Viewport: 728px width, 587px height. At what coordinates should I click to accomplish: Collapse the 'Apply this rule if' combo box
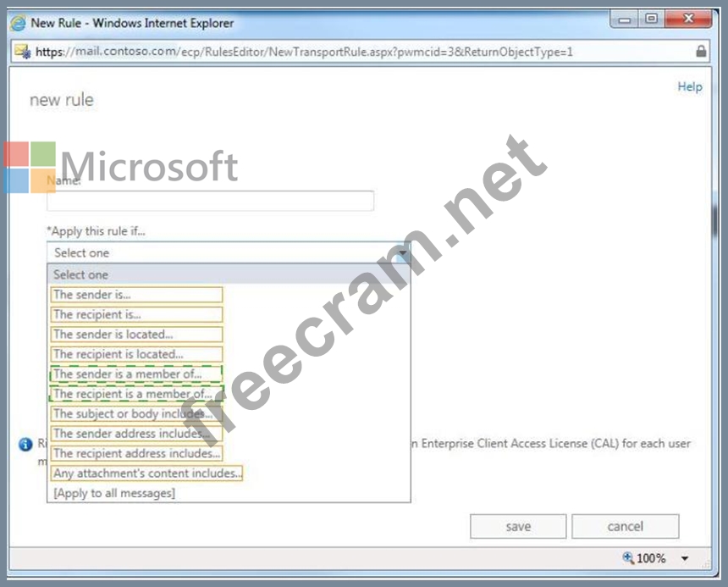click(x=403, y=253)
